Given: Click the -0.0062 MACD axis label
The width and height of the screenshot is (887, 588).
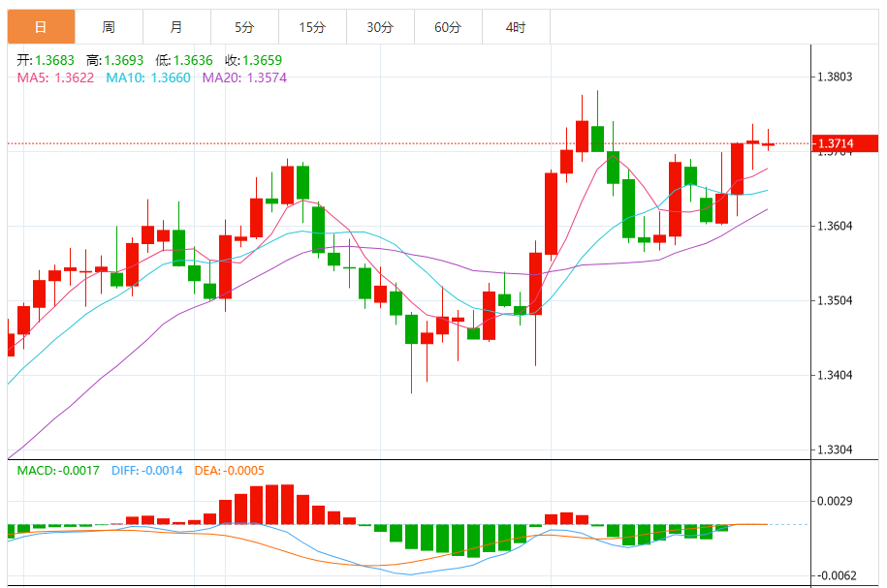Looking at the screenshot, I should point(837,575).
